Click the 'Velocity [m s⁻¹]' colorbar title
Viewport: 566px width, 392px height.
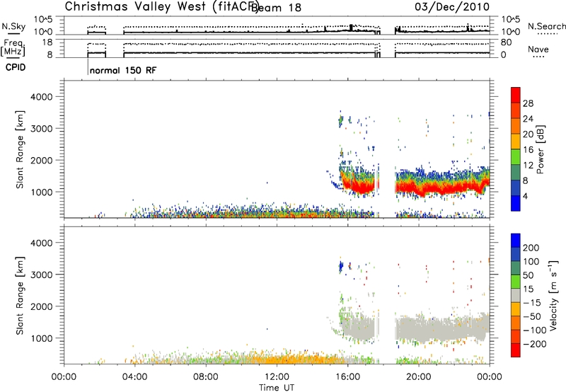click(553, 295)
